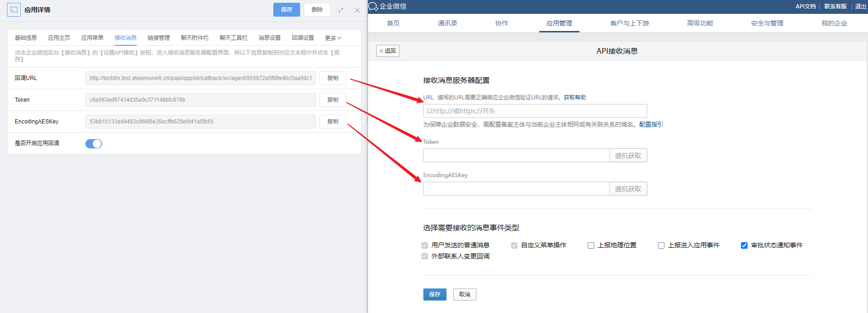Toggle the 是否开启应用回调 switch
The width and height of the screenshot is (868, 313).
94,144
